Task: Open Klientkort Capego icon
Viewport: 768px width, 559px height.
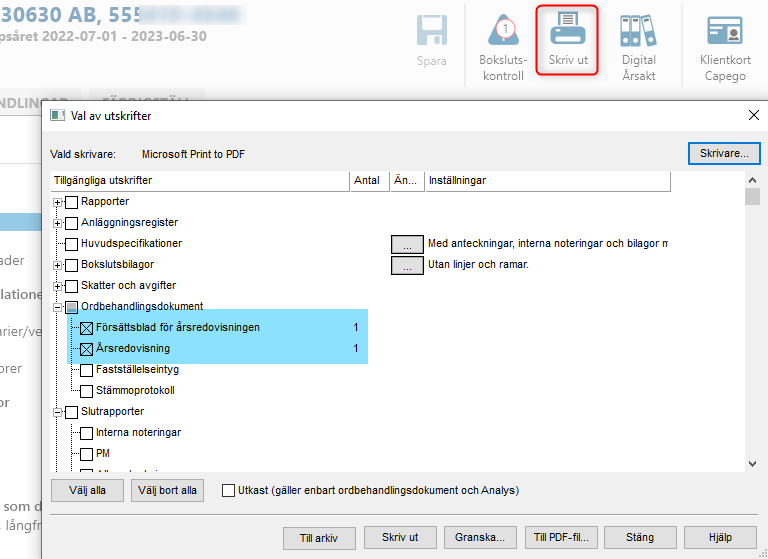Action: click(x=725, y=30)
